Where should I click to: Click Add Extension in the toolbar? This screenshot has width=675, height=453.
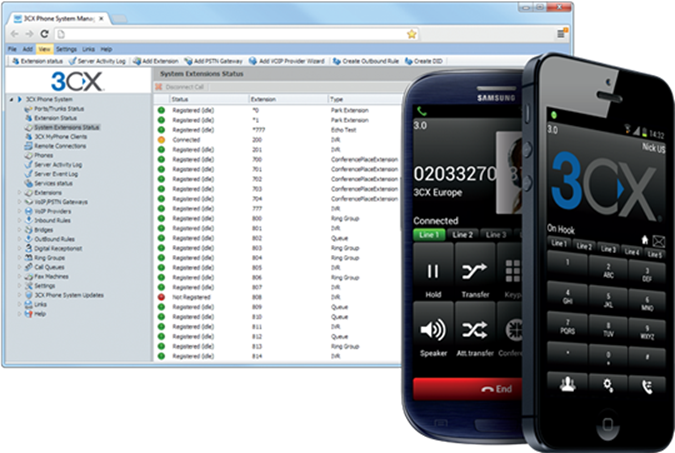pos(156,61)
